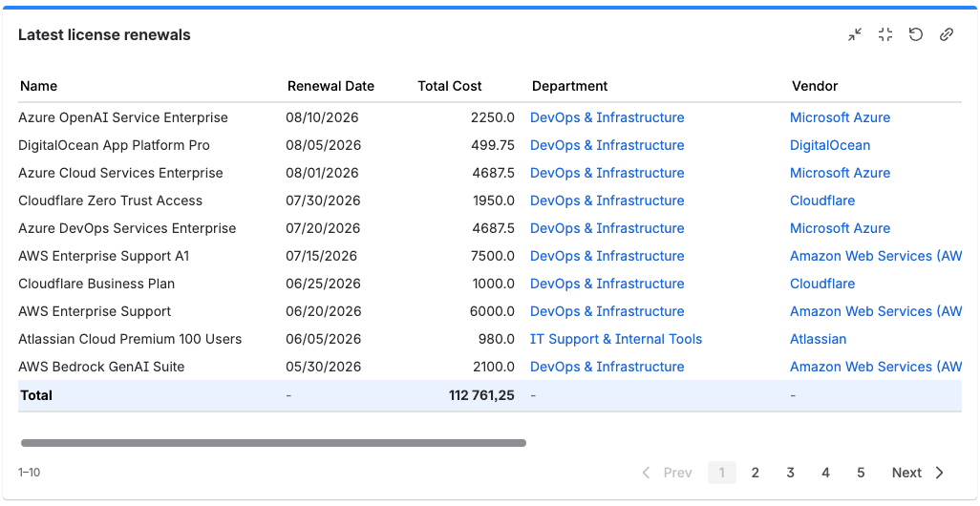Viewport: 980px width, 506px height.
Task: Open Amazon Web Services vendor for Enterprise Support A1
Action: click(876, 256)
